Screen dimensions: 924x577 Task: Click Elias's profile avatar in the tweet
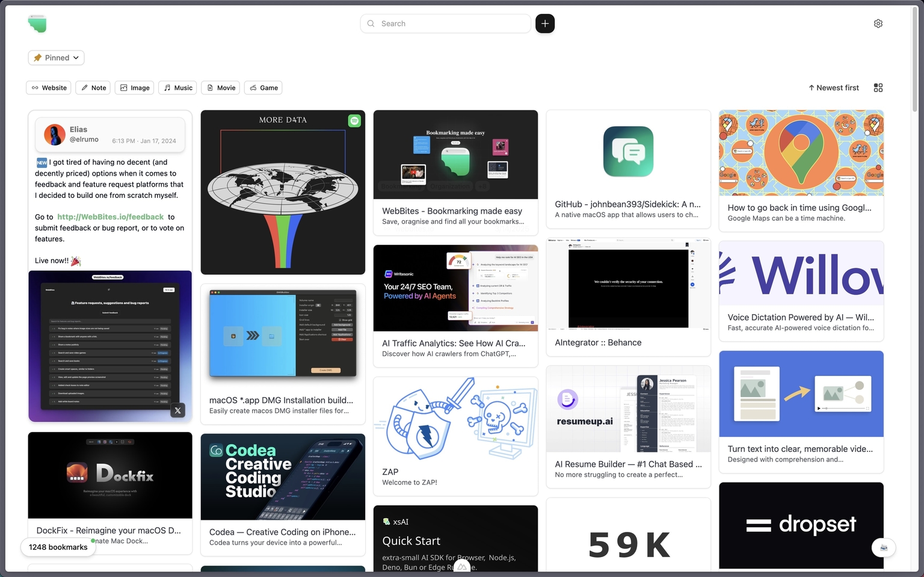55,135
